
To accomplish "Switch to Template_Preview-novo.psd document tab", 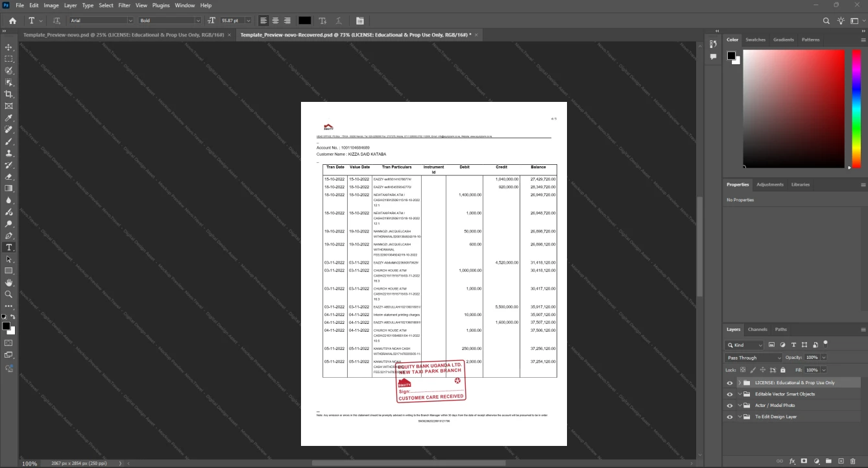I will click(123, 34).
